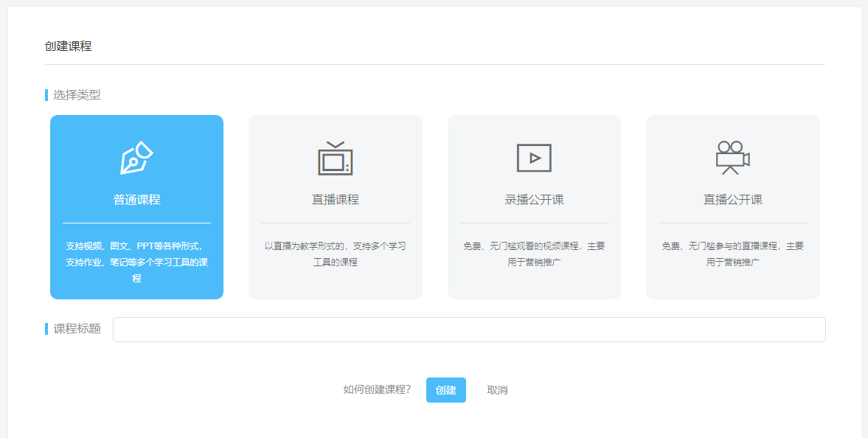Click the 录播公开课 description about 视频课程
This screenshot has width=868, height=438.
(534, 254)
